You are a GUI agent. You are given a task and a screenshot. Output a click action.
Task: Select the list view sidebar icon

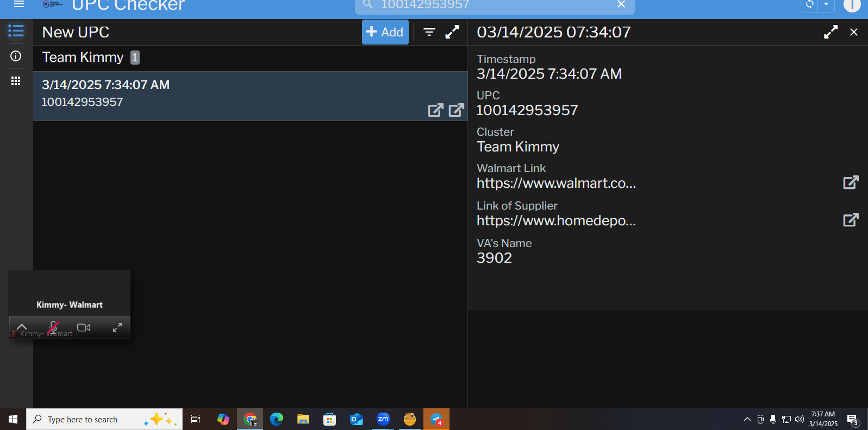16,31
